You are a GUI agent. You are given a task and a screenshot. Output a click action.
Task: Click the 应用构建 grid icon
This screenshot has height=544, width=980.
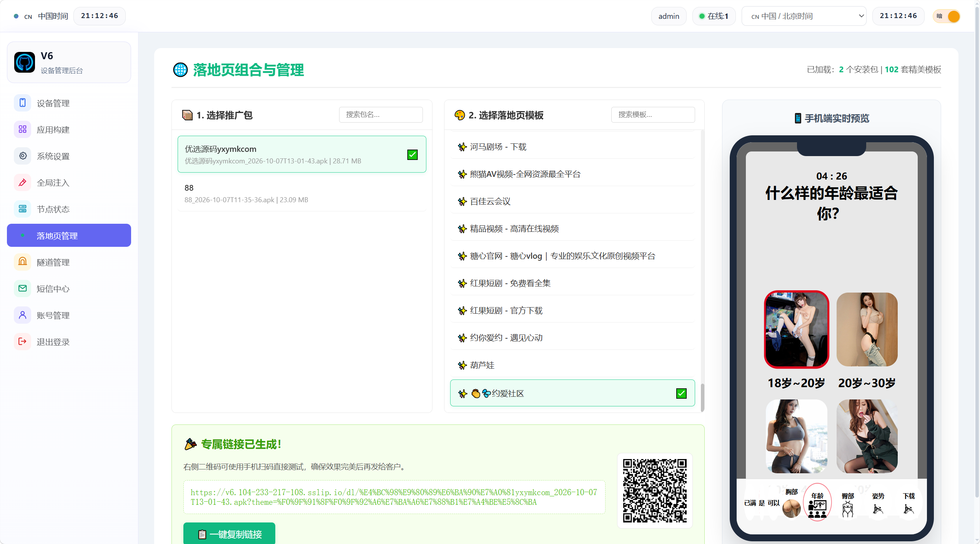coord(23,130)
